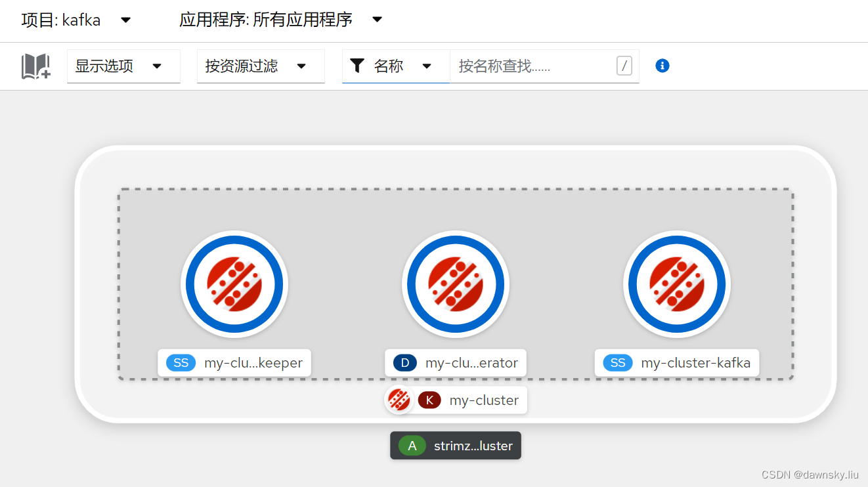
Task: Open the project kafka dropdown
Action: pos(76,20)
